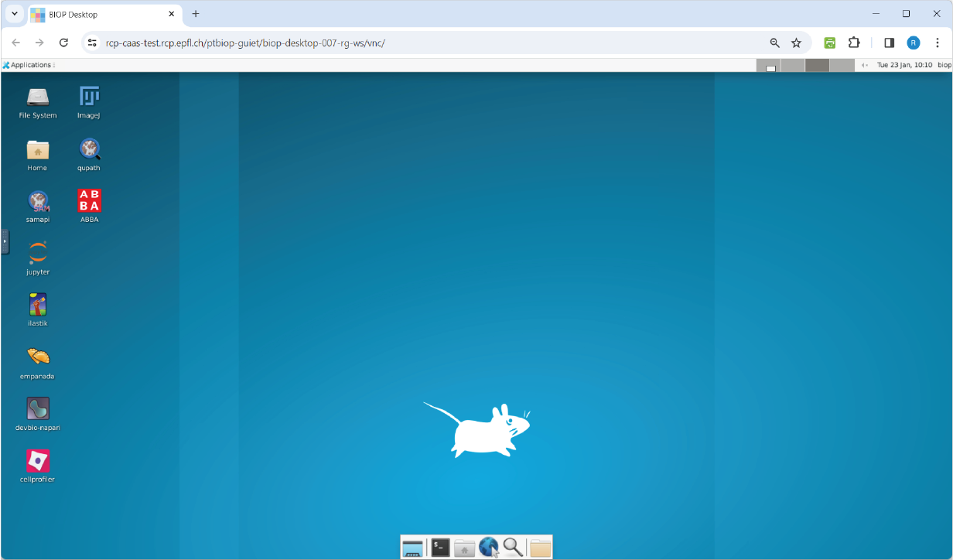The width and height of the screenshot is (953, 560).
Task: Switch to workspace showing a window outline
Action: (768, 66)
